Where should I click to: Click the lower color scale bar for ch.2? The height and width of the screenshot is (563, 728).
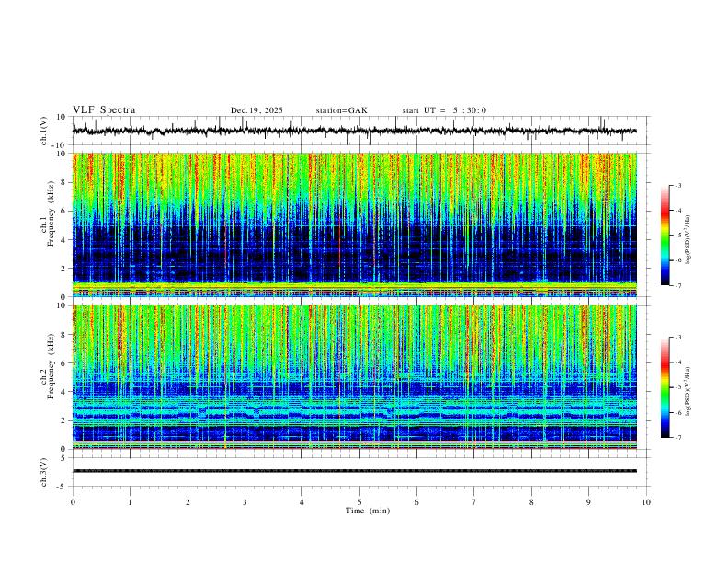[665, 387]
